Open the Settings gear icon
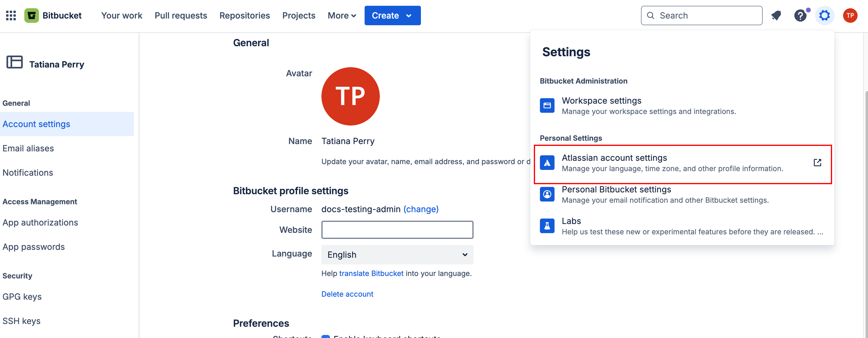 [x=824, y=15]
